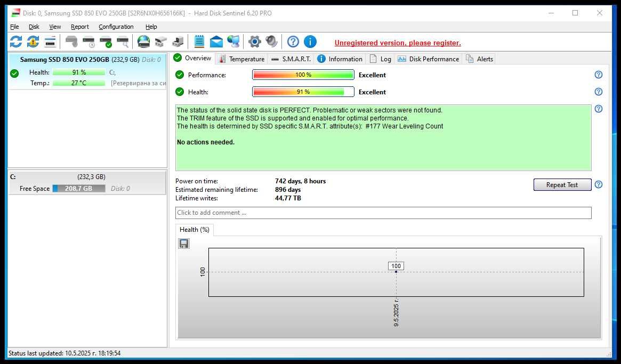The height and width of the screenshot is (364, 621).
Task: Click the question mark help toolbar icon
Action: click(293, 41)
